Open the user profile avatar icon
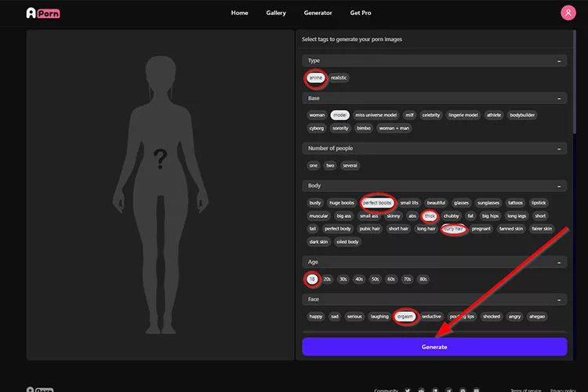Image resolution: width=588 pixels, height=392 pixels. [568, 13]
